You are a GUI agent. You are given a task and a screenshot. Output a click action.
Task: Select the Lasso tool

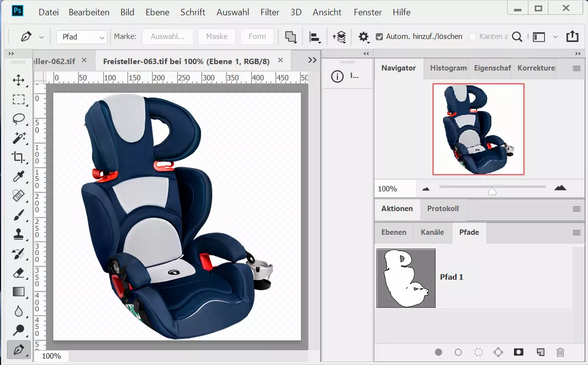click(x=19, y=119)
